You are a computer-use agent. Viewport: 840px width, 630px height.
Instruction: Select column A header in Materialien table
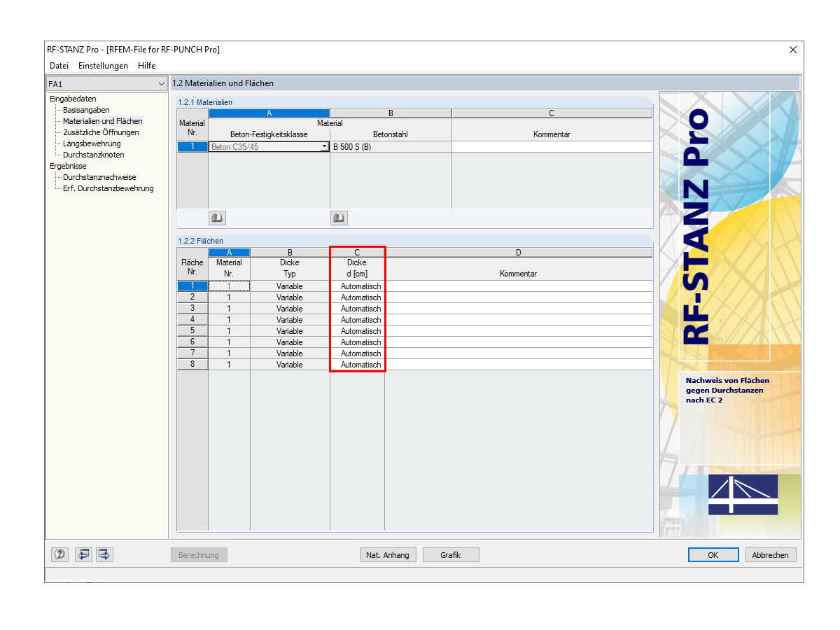269,113
